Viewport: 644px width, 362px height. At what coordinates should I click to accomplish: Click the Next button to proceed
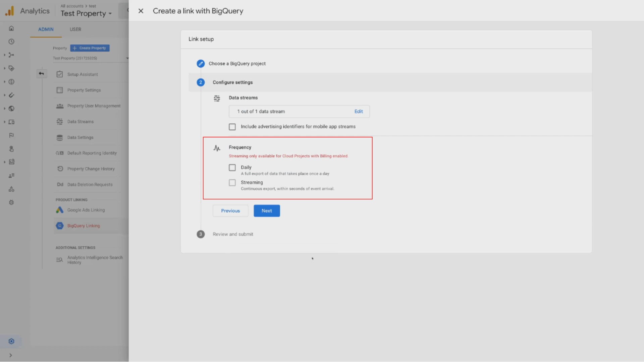[x=267, y=211]
